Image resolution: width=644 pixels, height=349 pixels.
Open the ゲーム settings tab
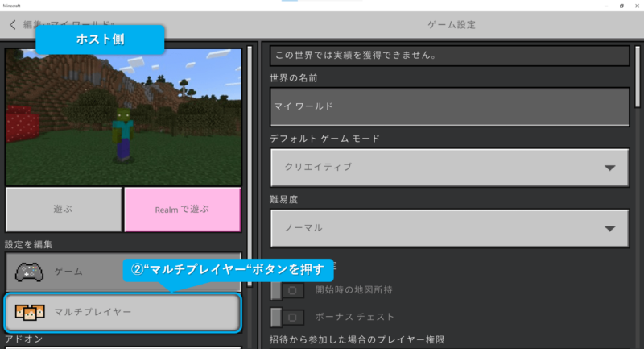(x=123, y=272)
